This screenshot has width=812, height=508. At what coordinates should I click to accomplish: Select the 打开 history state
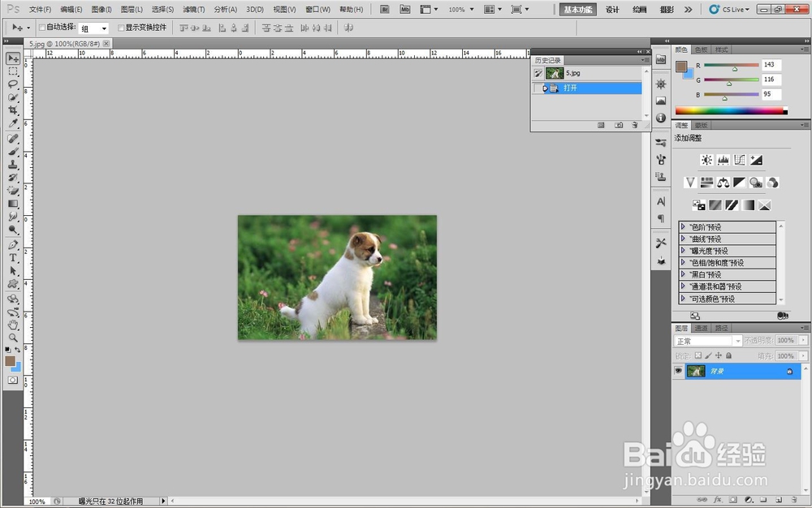(587, 88)
